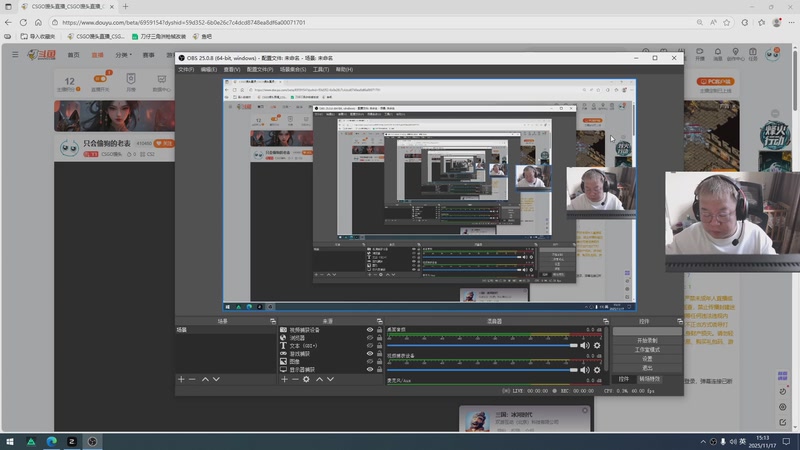Pop out the Audio Mixer dock panel
Screen dimensions: 800x450
(606, 321)
